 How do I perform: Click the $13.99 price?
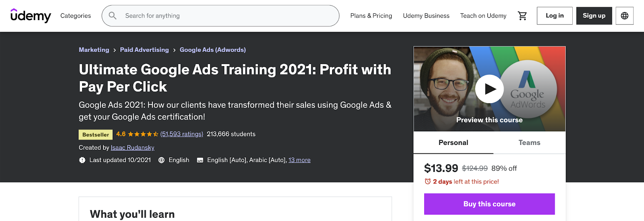tap(441, 168)
